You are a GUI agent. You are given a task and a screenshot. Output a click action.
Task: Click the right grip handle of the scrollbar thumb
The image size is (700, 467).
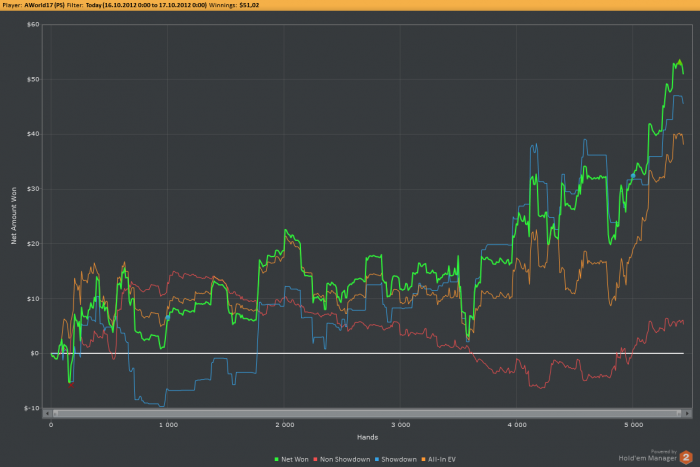pos(679,413)
